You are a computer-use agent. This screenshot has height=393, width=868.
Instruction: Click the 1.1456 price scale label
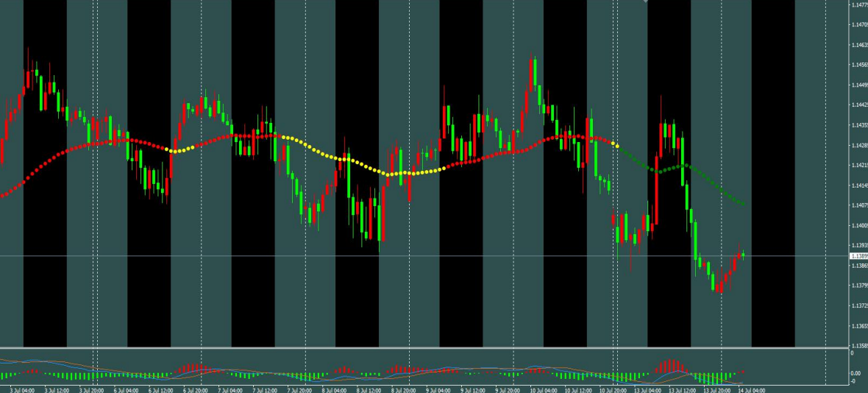tap(860, 65)
